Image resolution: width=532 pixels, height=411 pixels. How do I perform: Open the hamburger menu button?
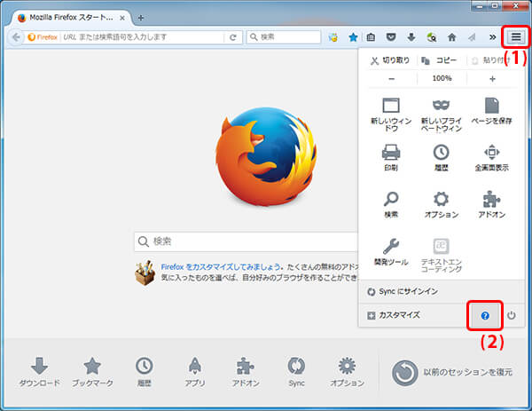tap(515, 37)
